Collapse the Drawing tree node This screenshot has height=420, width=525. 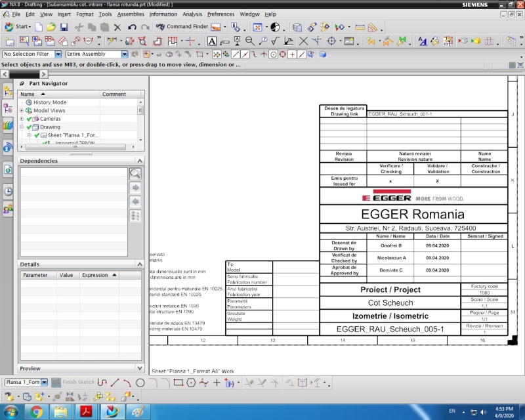tap(22, 127)
